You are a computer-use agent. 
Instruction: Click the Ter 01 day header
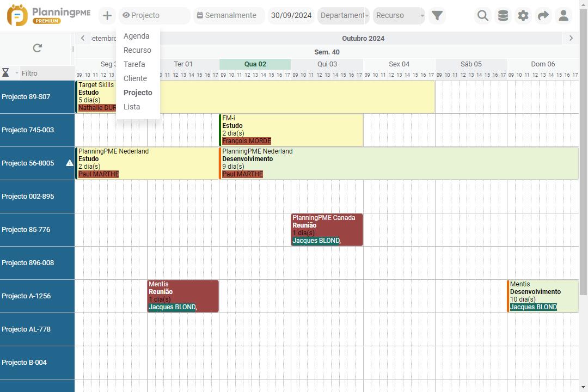(183, 64)
